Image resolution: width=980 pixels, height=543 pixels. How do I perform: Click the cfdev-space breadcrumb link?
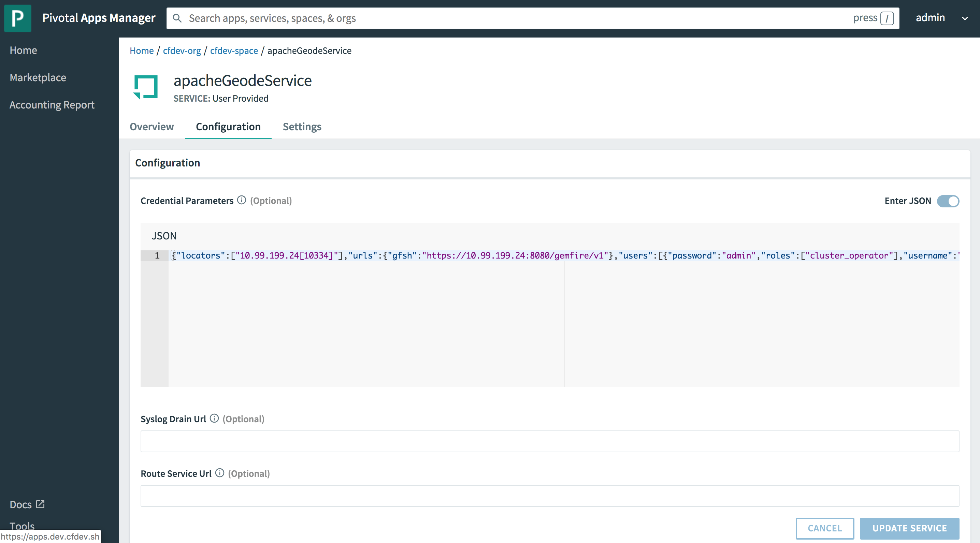[x=234, y=50]
